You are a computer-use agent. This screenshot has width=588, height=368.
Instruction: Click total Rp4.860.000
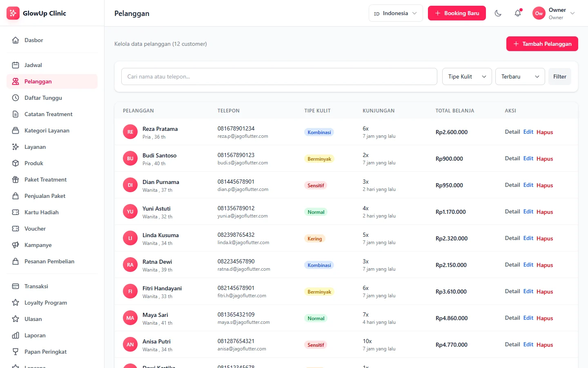pos(452,318)
